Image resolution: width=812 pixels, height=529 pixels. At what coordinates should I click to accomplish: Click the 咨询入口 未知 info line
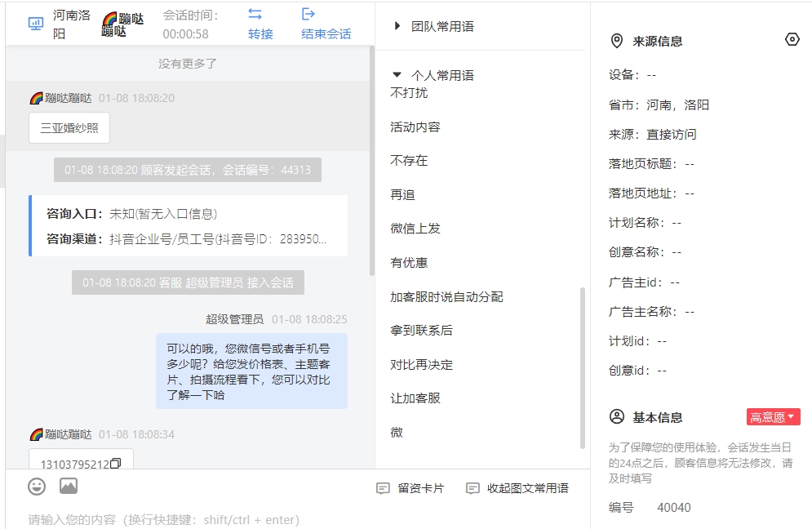pyautogui.click(x=132, y=214)
